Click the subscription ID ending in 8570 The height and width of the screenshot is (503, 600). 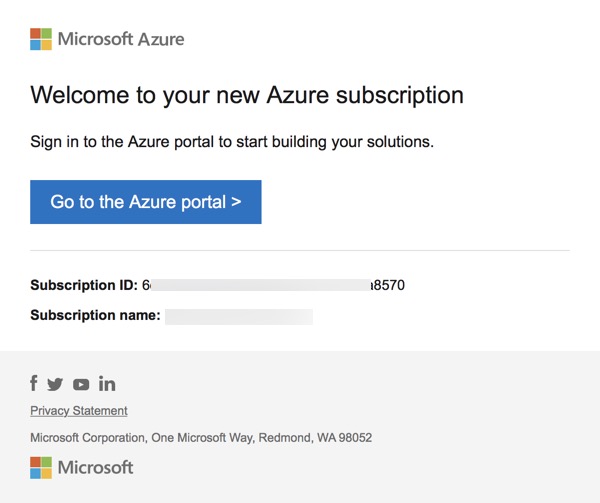point(273,285)
